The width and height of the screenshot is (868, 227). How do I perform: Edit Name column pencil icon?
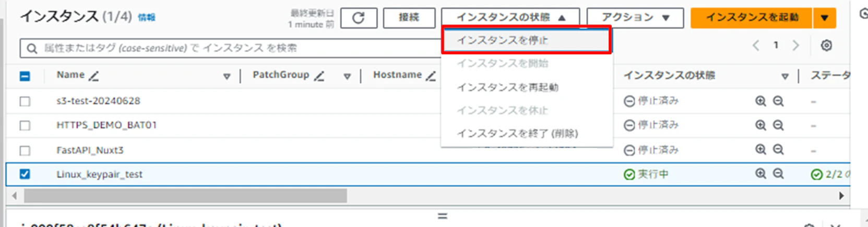tap(94, 76)
